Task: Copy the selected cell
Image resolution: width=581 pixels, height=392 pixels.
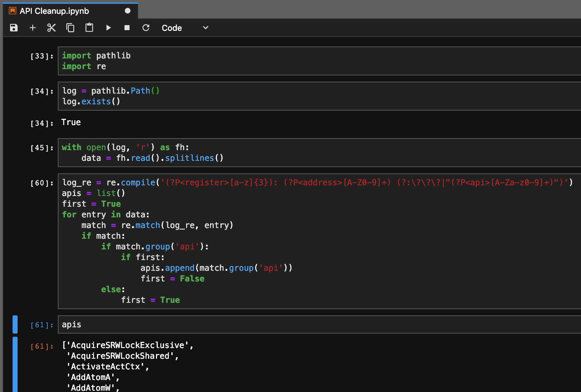Action: pos(70,28)
